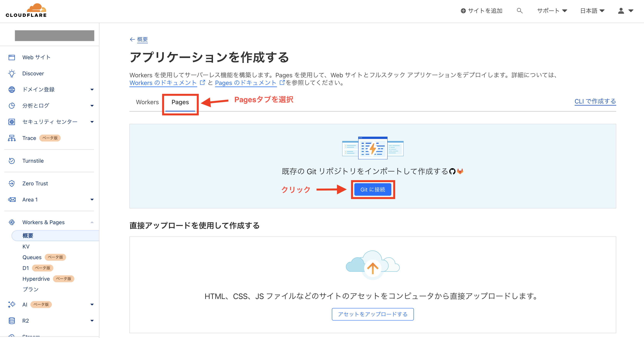Click the Zero Trust shield icon
Image resolution: width=644 pixels, height=338 pixels.
coord(12,183)
